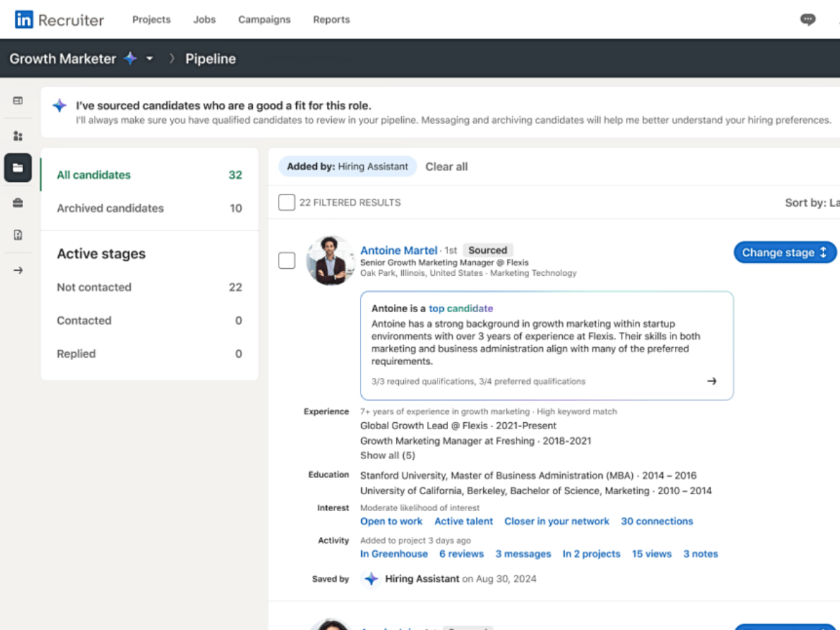Image resolution: width=840 pixels, height=630 pixels.
Task: Click the sparkle icon in sourced candidates banner
Action: point(60,106)
